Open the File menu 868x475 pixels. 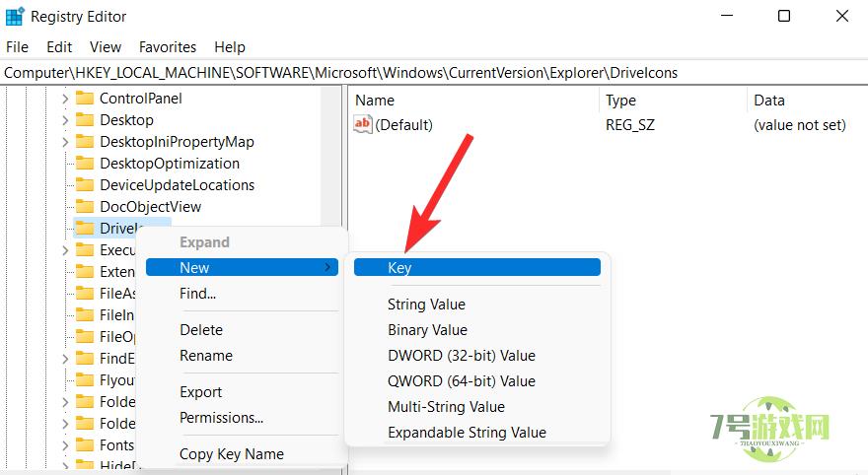17,47
